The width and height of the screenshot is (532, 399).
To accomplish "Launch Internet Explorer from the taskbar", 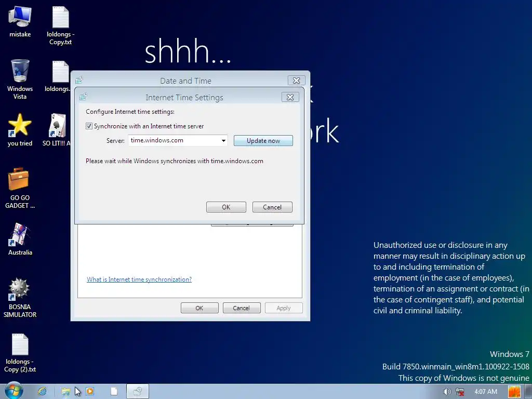I will pos(43,391).
